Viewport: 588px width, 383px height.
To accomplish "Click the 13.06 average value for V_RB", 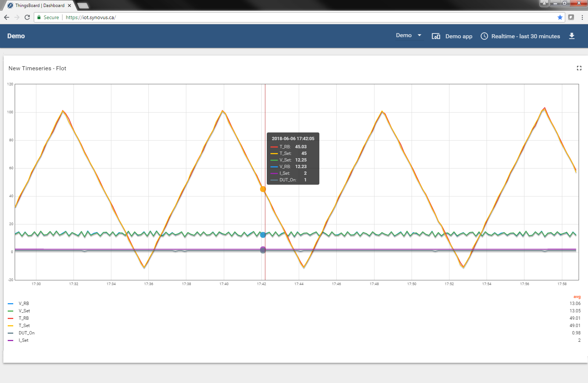I will pos(575,304).
